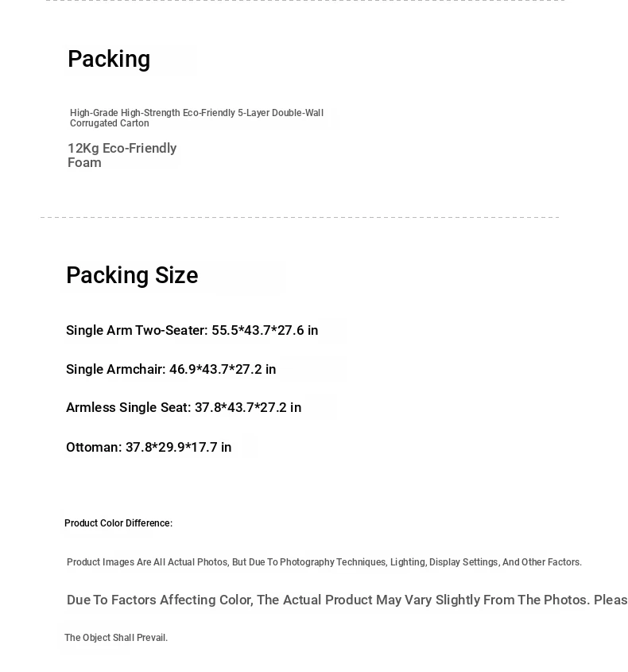Screen dimensions: 628x672
Task: Click the dashed divider above Packing Size
Action: [300, 217]
